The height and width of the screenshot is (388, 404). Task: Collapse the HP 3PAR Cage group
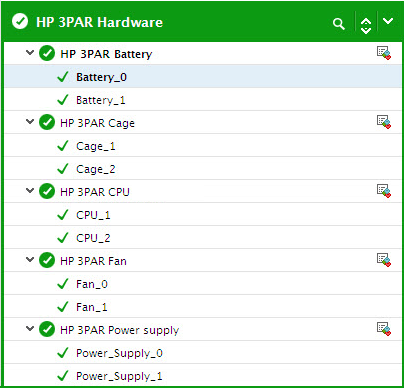pyautogui.click(x=30, y=121)
